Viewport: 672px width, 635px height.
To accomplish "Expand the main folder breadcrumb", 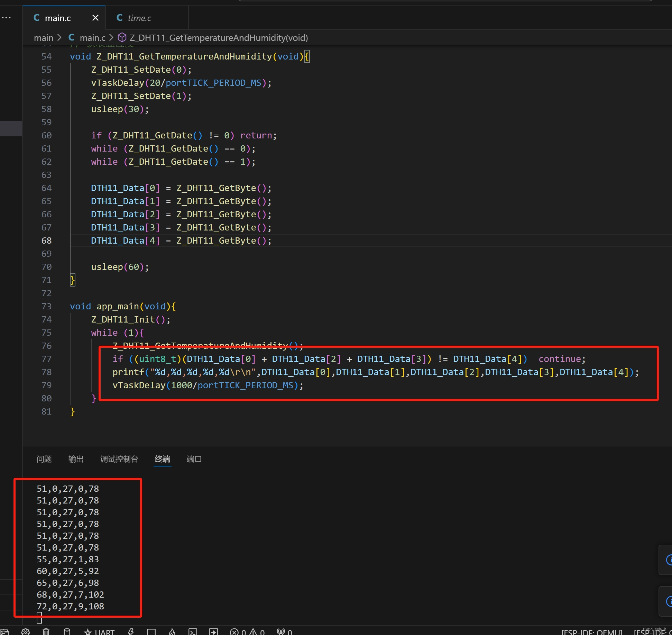I will point(44,38).
